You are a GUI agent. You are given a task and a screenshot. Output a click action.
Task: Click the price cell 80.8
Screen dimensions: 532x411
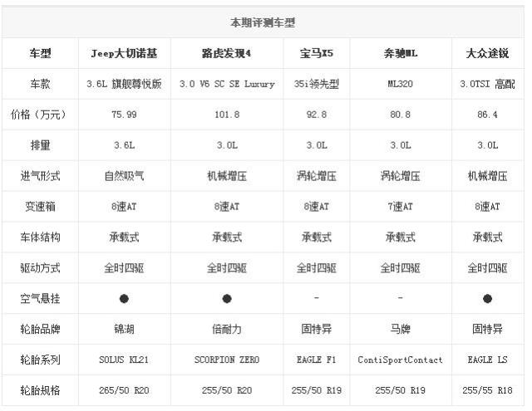[401, 115]
